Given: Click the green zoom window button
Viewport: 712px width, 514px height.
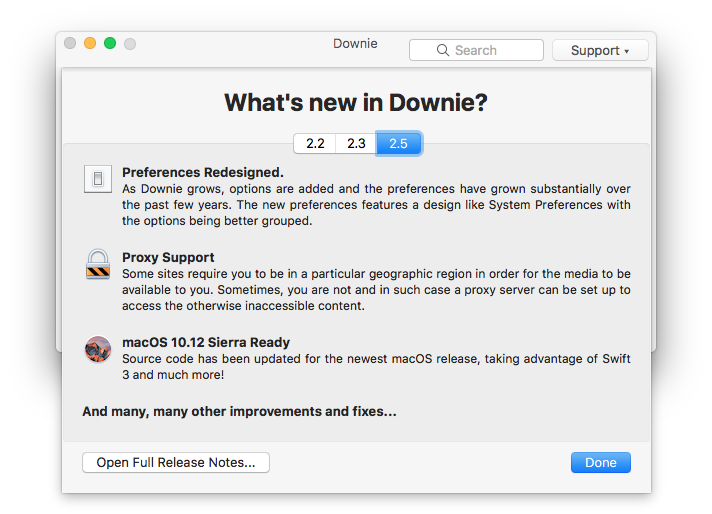Looking at the screenshot, I should (110, 43).
